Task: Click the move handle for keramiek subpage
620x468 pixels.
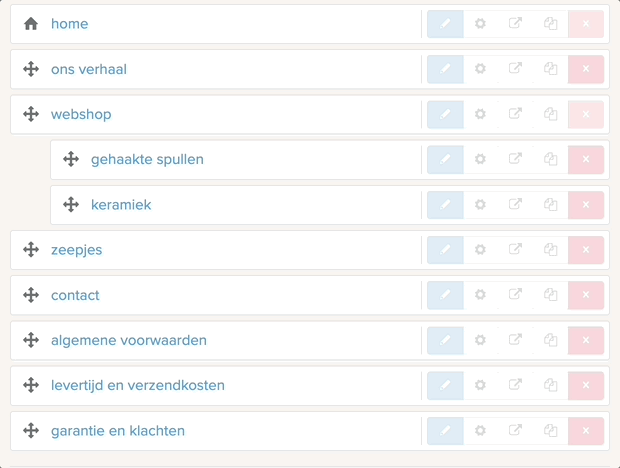Action: pos(71,205)
